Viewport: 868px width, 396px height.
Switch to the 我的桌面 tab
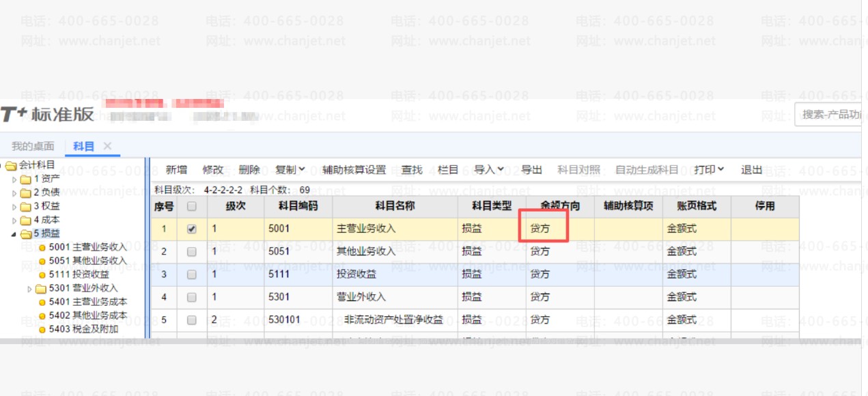click(33, 146)
